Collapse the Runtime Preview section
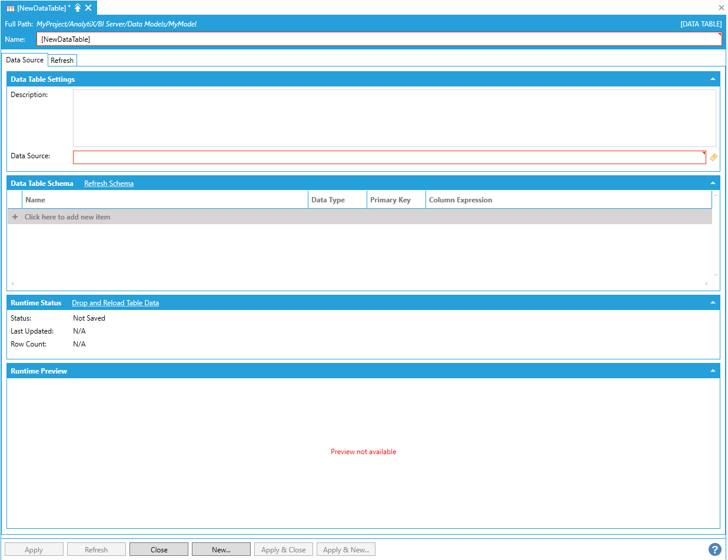This screenshot has width=728, height=560. [x=713, y=371]
